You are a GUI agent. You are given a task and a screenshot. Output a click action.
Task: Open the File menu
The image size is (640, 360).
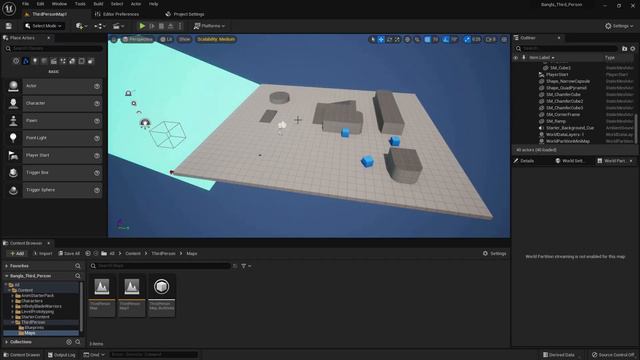25,4
